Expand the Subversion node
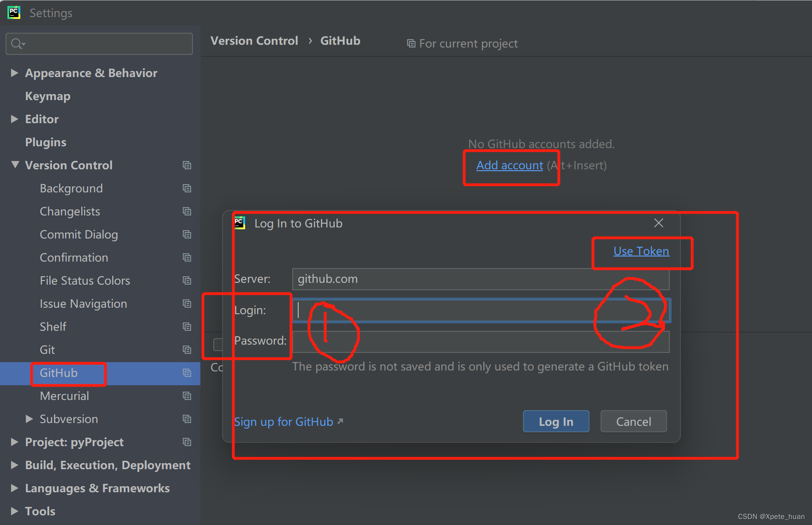The height and width of the screenshot is (525, 812). 30,419
